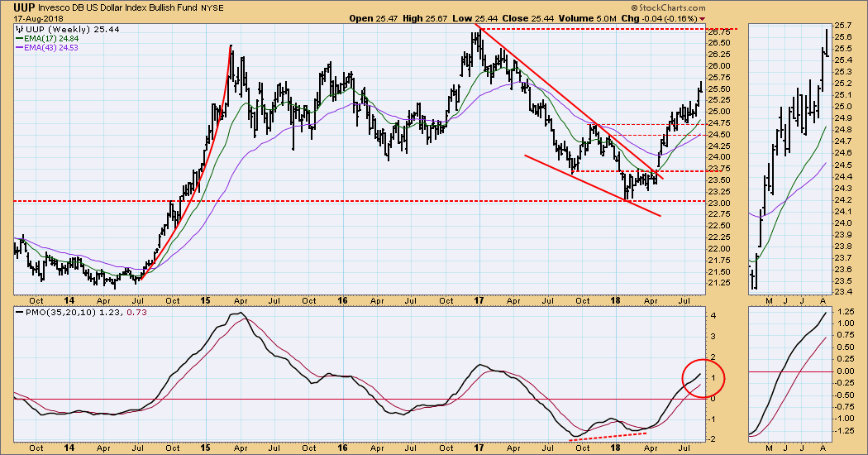Click the 24.5 label on zoomed price axis
The height and width of the screenshot is (455, 868).
coord(844,165)
